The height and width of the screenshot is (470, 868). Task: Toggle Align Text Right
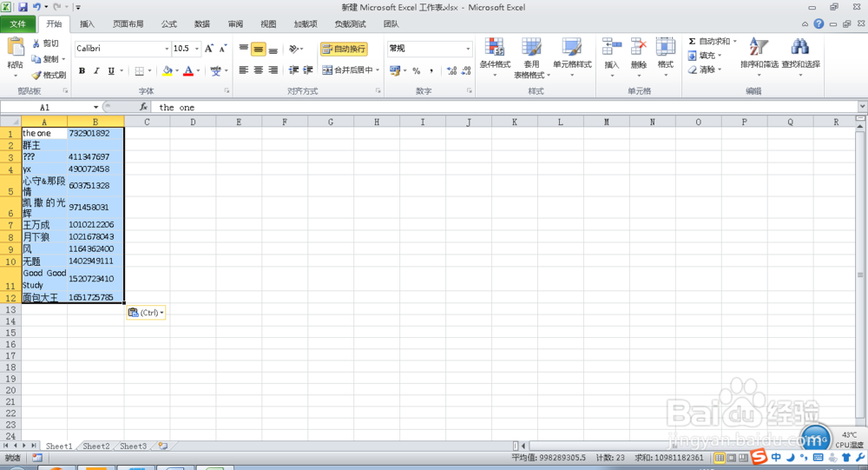coord(273,70)
